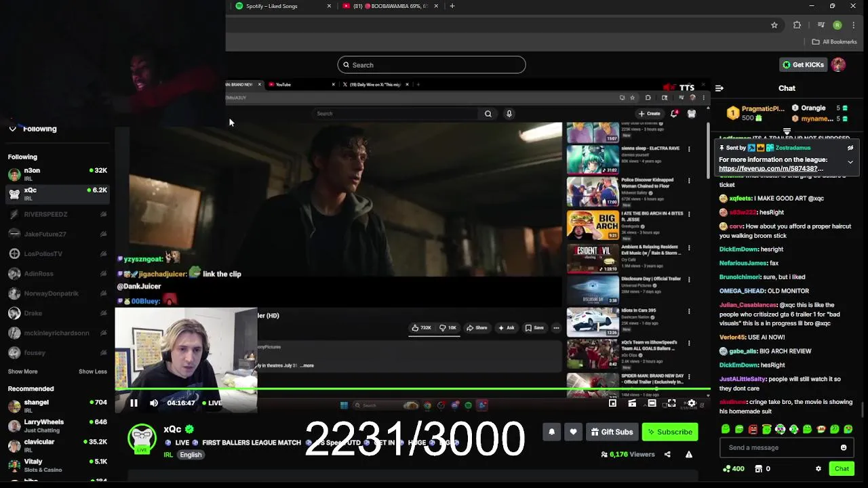Open recommended channel LarryWheels
The height and width of the screenshot is (488, 868).
pyautogui.click(x=57, y=426)
